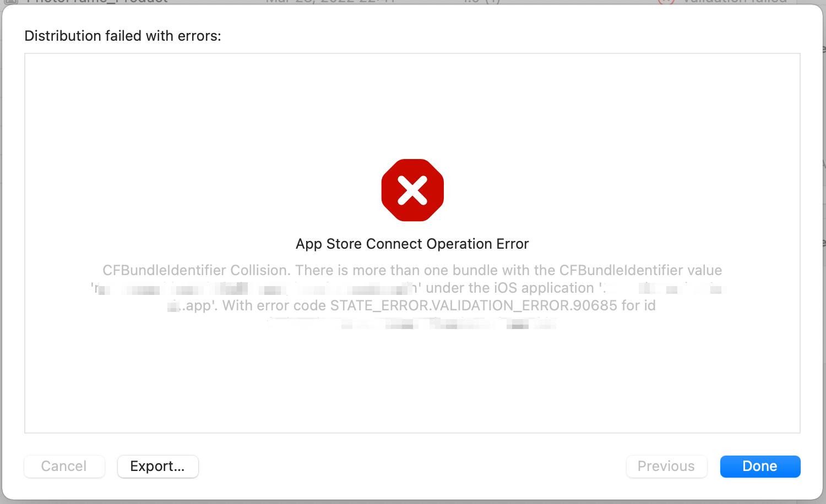Click the archive creation date behind dialog

pos(330,2)
